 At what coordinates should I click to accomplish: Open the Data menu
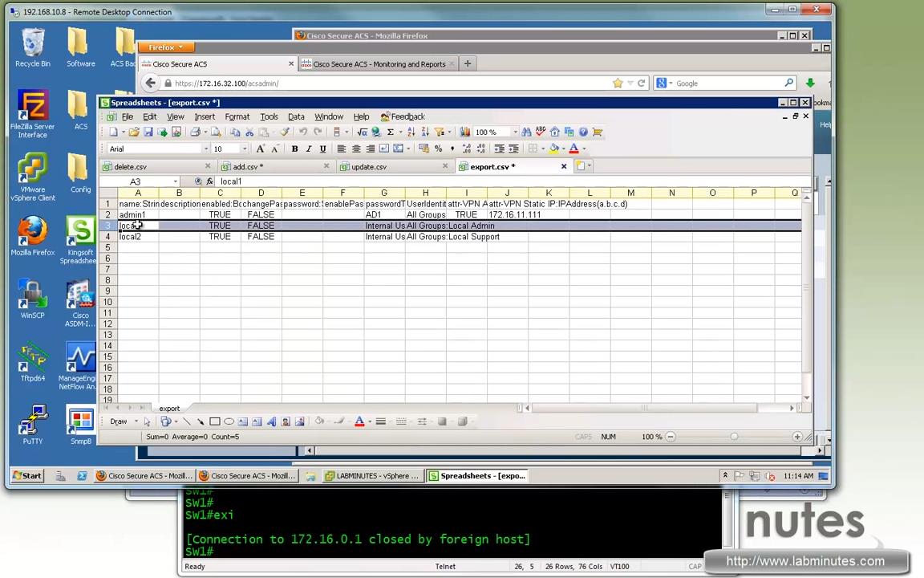pyautogui.click(x=296, y=116)
